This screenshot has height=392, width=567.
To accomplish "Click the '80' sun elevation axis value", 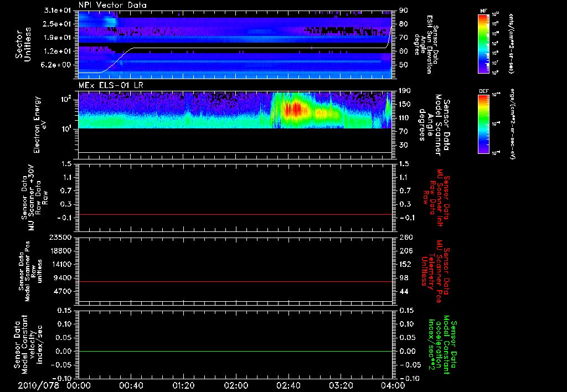I will [403, 24].
